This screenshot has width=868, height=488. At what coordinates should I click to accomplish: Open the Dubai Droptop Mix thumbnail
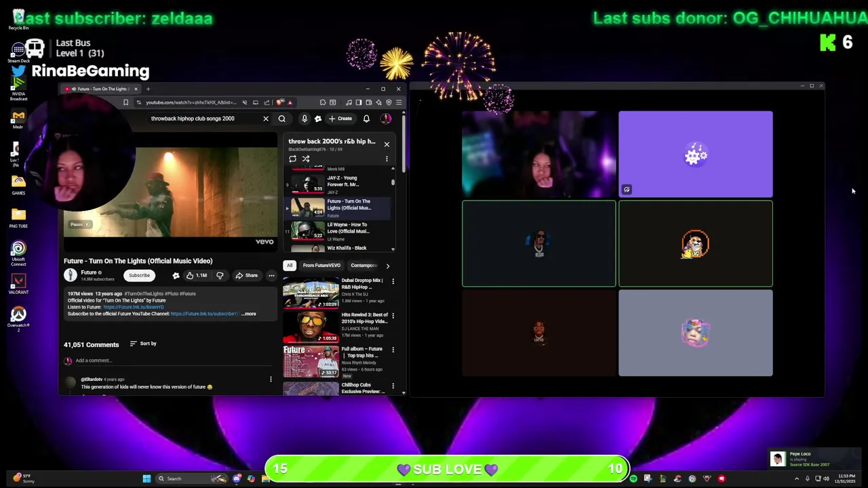click(x=311, y=292)
